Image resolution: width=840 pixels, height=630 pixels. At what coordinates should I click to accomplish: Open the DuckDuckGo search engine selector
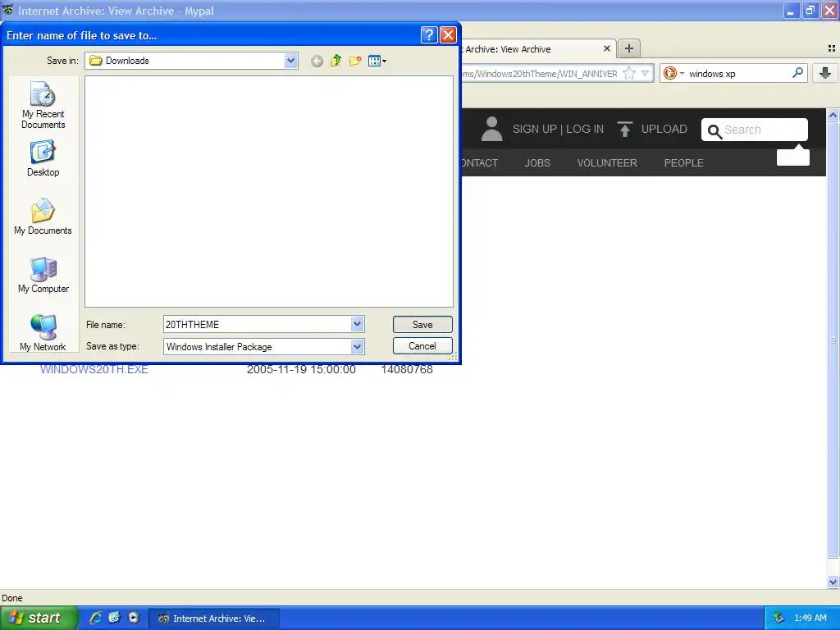point(673,73)
